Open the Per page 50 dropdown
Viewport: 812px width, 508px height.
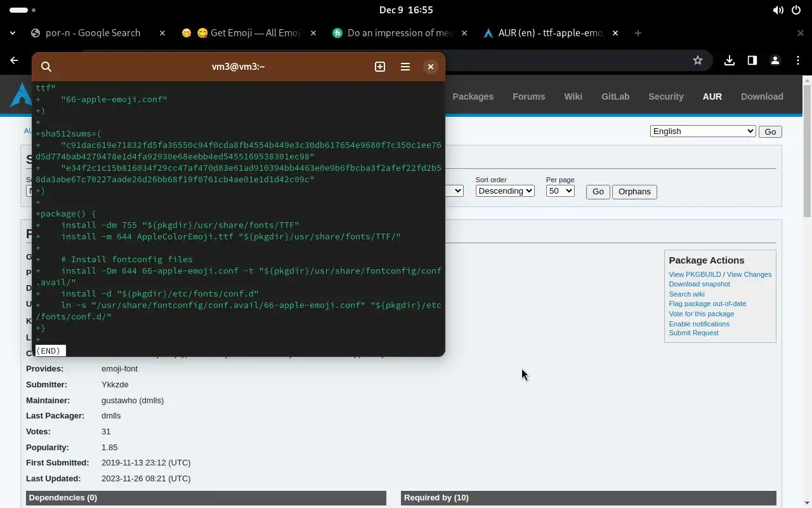point(560,190)
